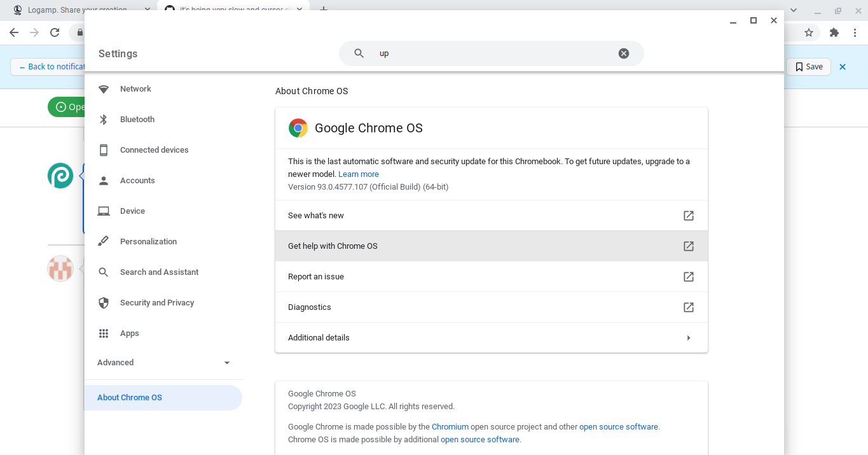The height and width of the screenshot is (455, 868).
Task: Select About Chrome OS in sidebar
Action: point(130,397)
